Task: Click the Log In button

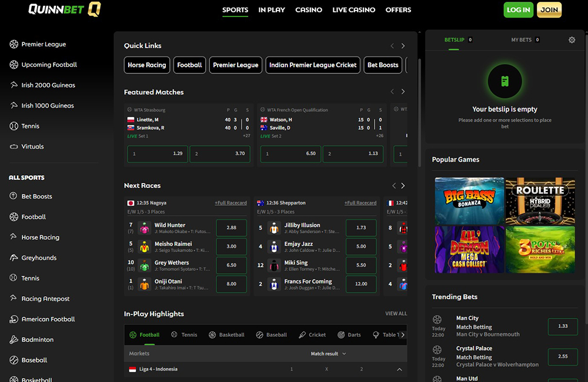Action: (x=518, y=10)
